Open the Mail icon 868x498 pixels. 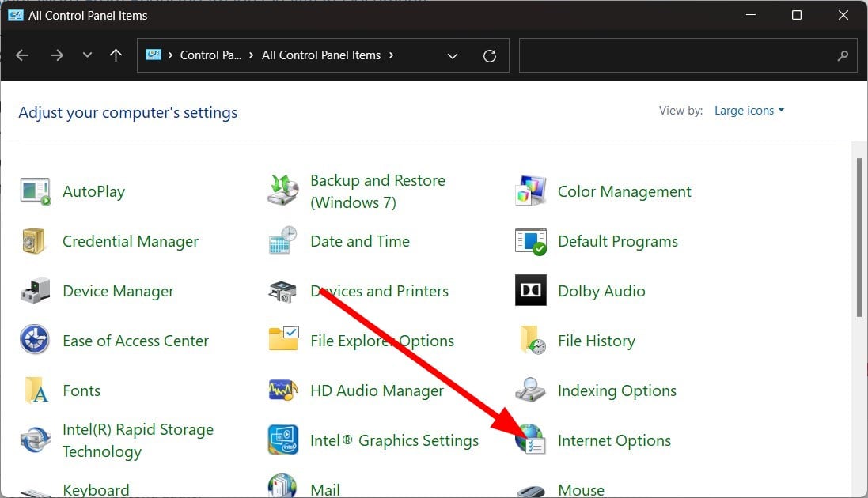click(x=283, y=485)
